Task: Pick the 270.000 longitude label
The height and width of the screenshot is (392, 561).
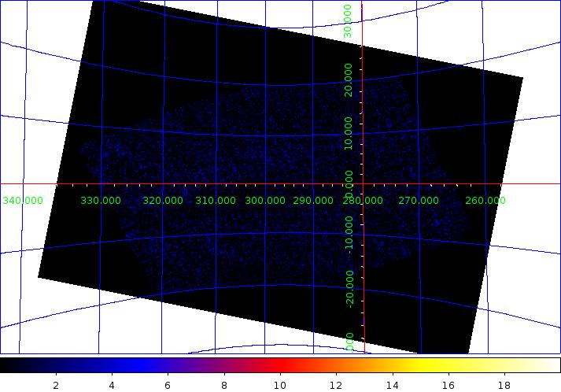Action: click(x=419, y=201)
